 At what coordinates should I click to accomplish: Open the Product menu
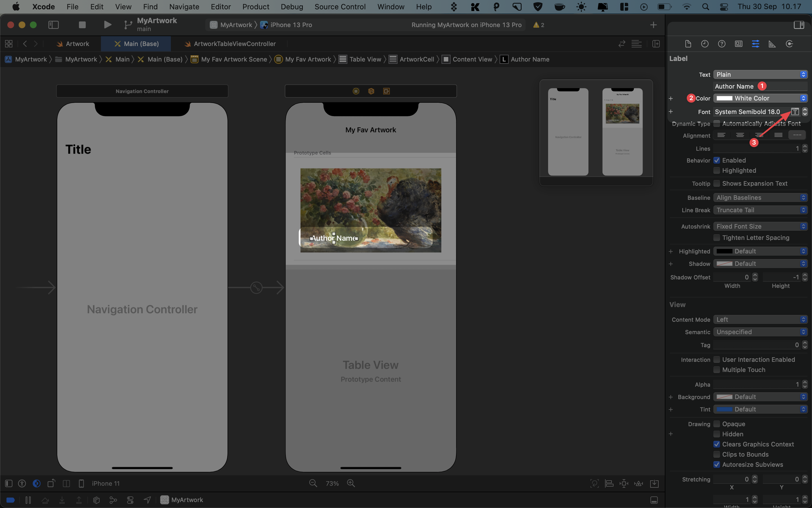[x=256, y=7]
